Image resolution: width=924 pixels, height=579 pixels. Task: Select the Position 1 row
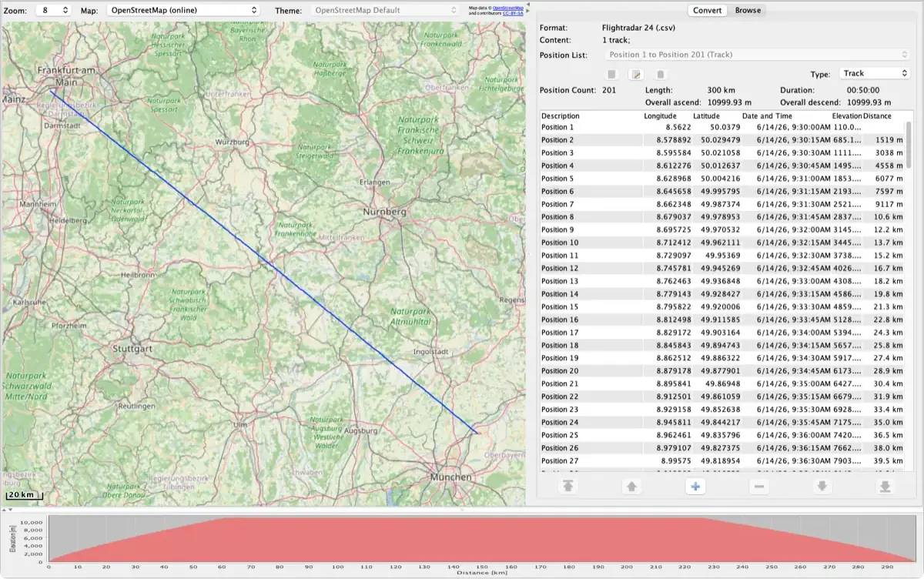pyautogui.click(x=721, y=127)
